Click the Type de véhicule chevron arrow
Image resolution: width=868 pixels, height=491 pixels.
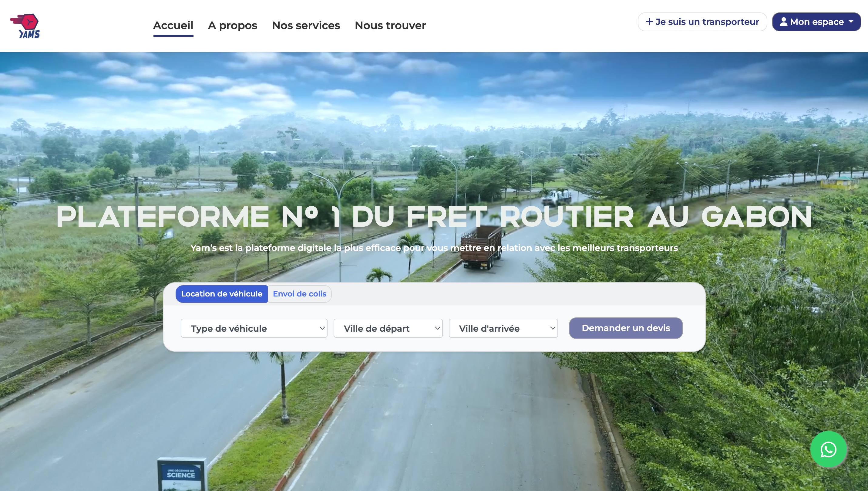[x=322, y=328]
